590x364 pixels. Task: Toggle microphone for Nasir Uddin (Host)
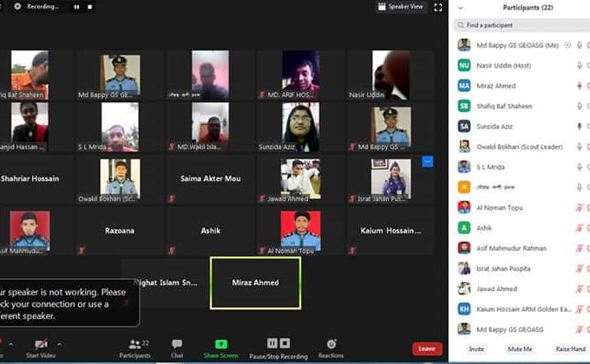(579, 65)
